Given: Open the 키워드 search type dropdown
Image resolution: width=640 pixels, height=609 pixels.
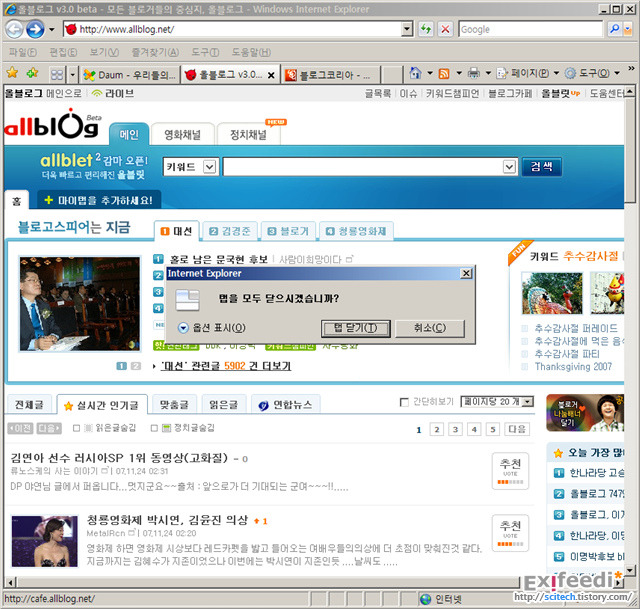Looking at the screenshot, I should tap(191, 167).
